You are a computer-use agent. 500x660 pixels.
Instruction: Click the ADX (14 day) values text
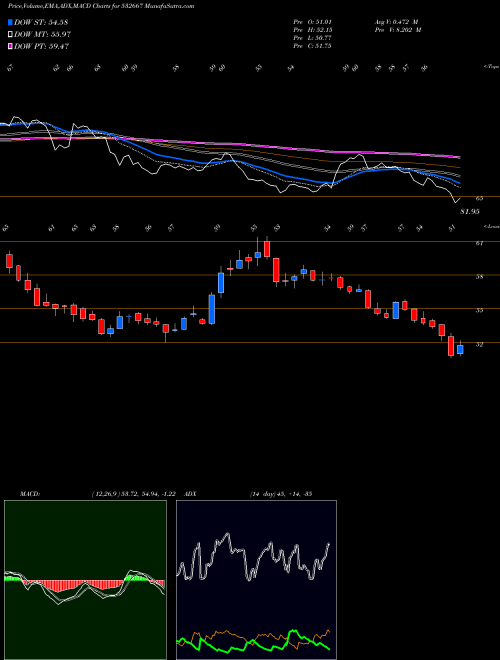click(x=281, y=494)
